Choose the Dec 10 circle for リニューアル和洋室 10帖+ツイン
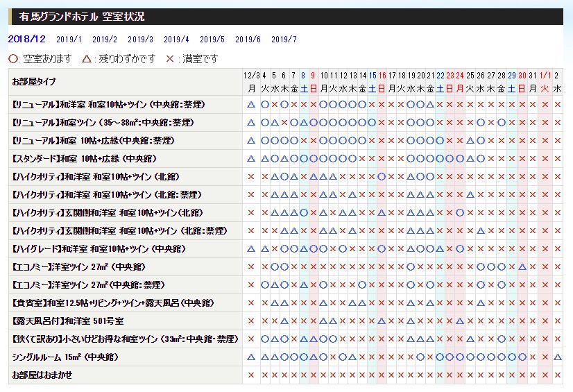Screen dimensions: 573x392 323,105
